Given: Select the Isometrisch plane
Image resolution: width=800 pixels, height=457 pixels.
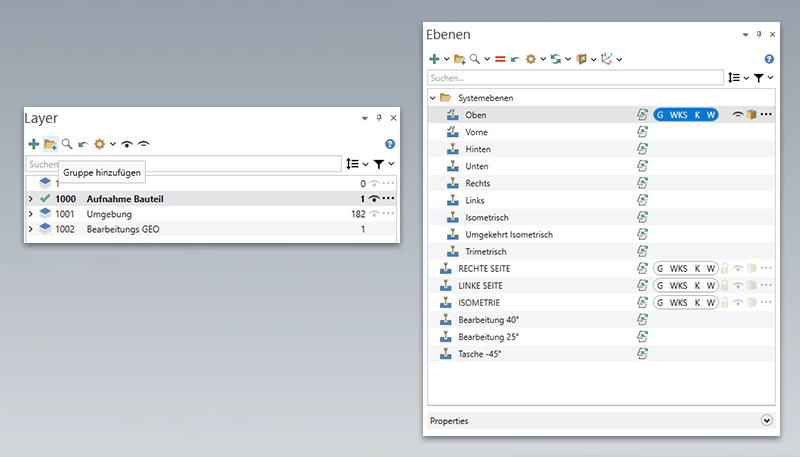Looking at the screenshot, I should click(490, 217).
